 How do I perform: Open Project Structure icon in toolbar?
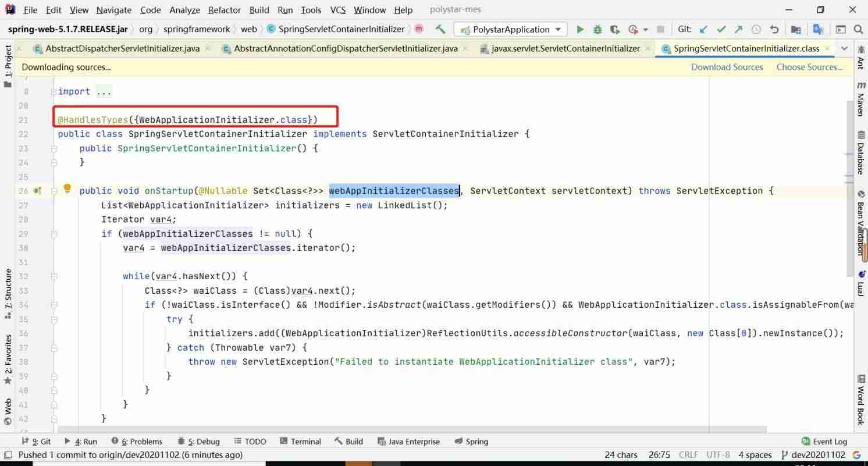(796, 29)
